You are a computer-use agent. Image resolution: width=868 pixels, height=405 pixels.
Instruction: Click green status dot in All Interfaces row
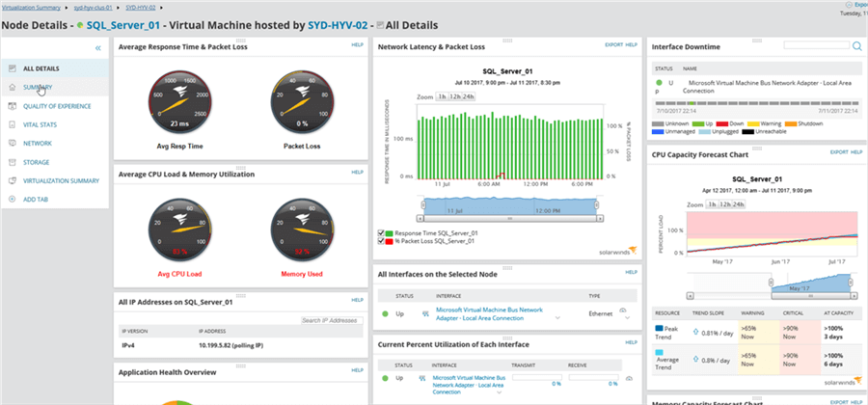[x=385, y=313]
